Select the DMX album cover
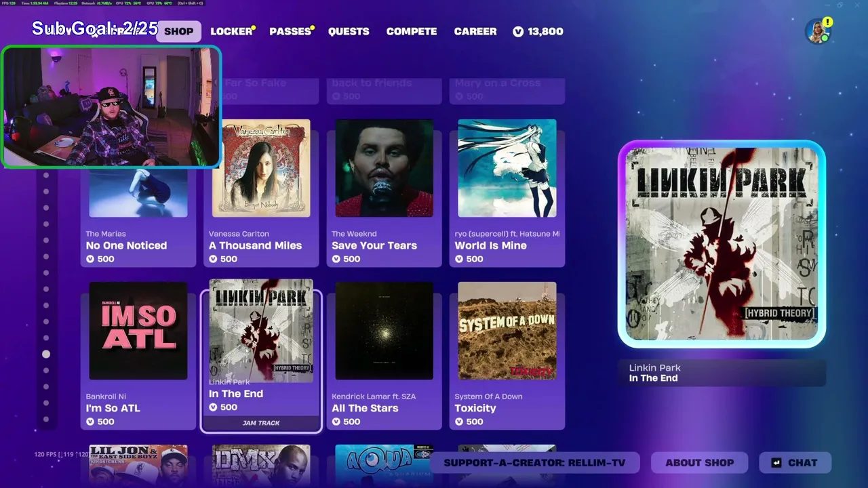868x488 pixels. coord(261,464)
